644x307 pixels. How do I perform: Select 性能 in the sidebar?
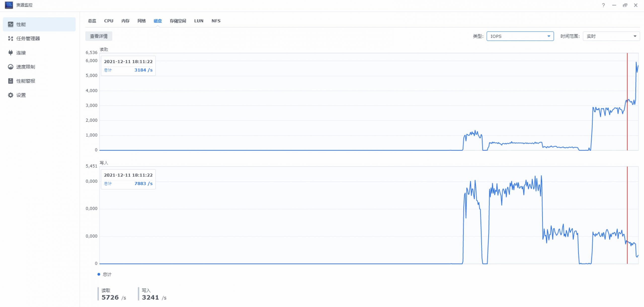tap(39, 24)
